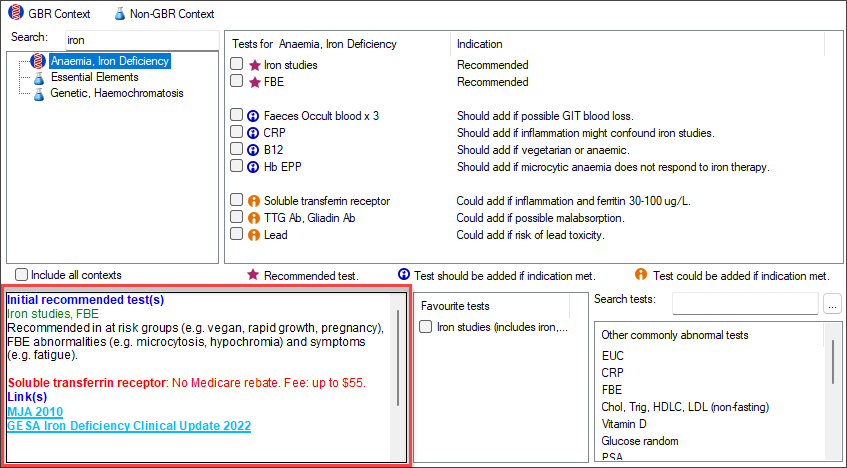This screenshot has height=468, width=847.
Task: Click the commonly abnormal tests list scrollbar
Action: (x=835, y=370)
